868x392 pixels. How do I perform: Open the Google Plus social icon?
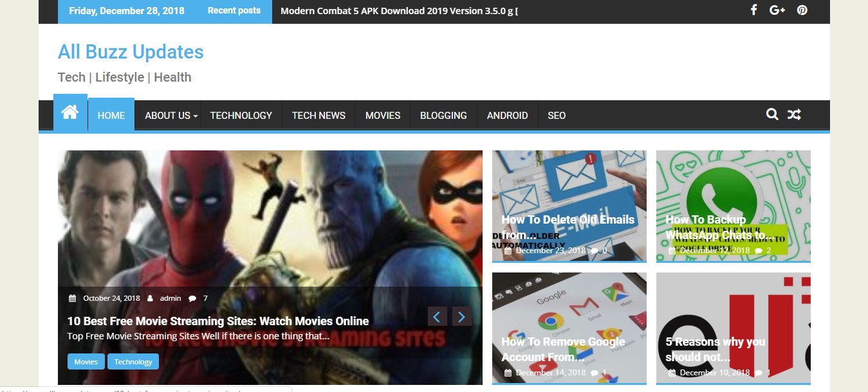(777, 10)
